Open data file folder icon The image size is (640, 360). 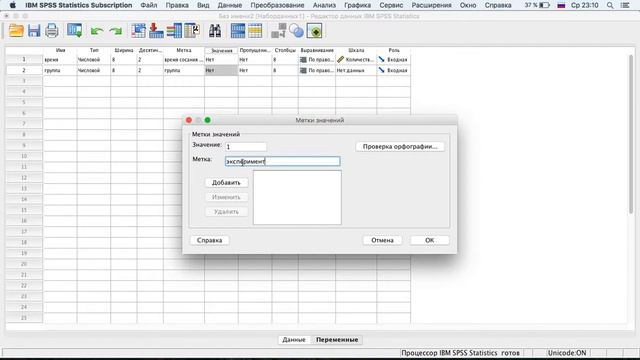coord(16,31)
